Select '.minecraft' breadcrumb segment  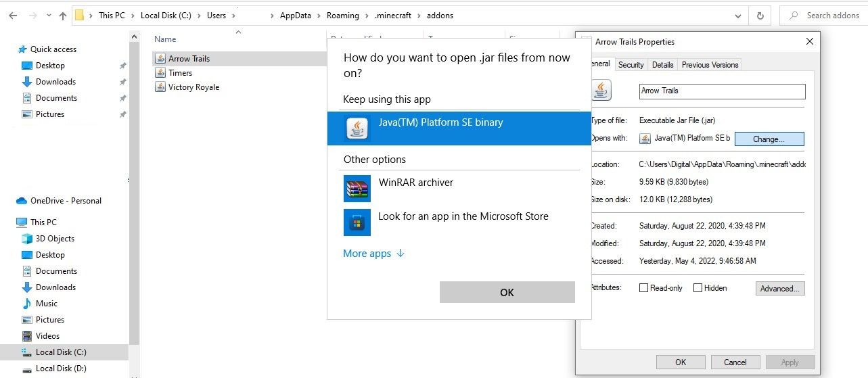pos(392,16)
